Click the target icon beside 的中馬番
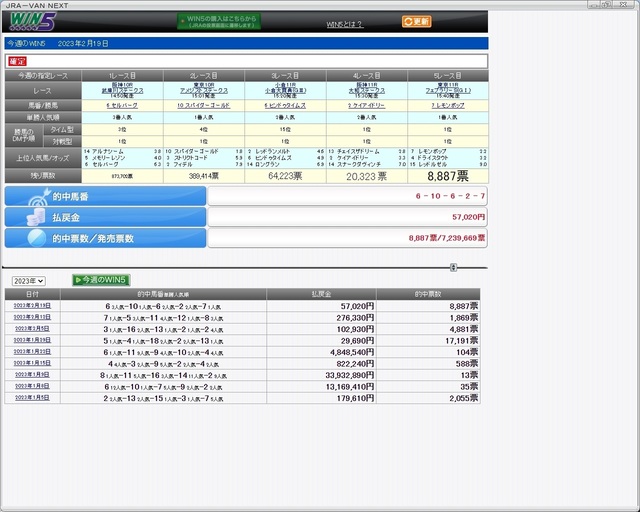Viewport: 640px width, 512px height. coord(22,197)
